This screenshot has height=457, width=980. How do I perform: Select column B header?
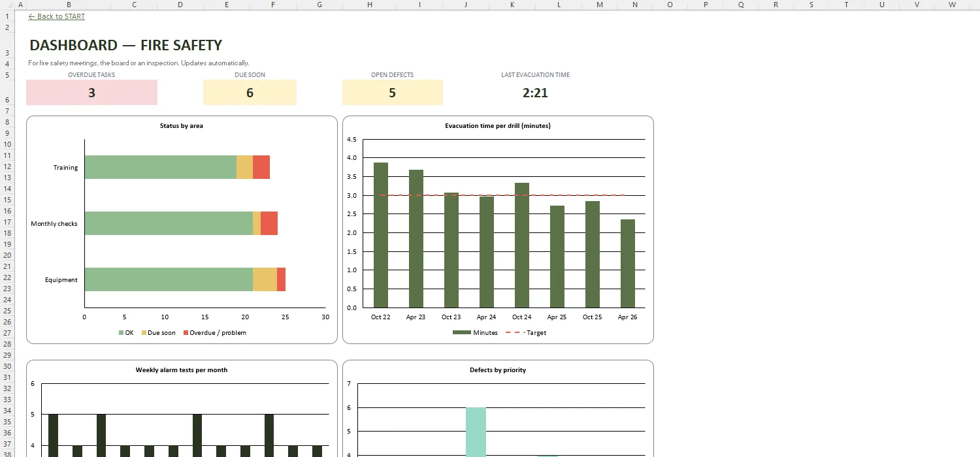coord(69,5)
